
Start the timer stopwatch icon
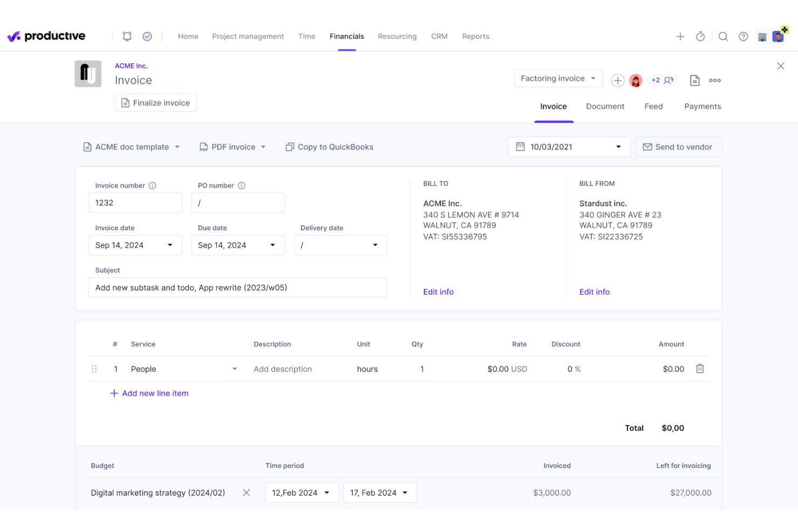[x=700, y=36]
